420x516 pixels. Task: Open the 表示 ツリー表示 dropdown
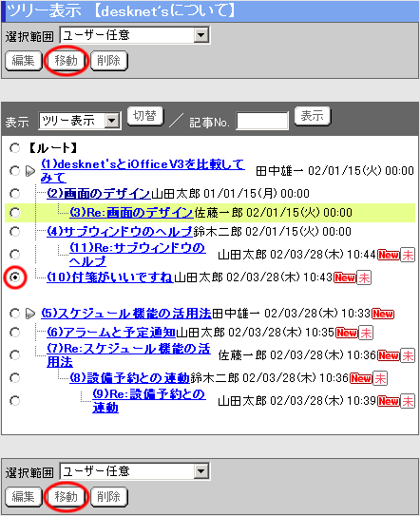coord(79,121)
